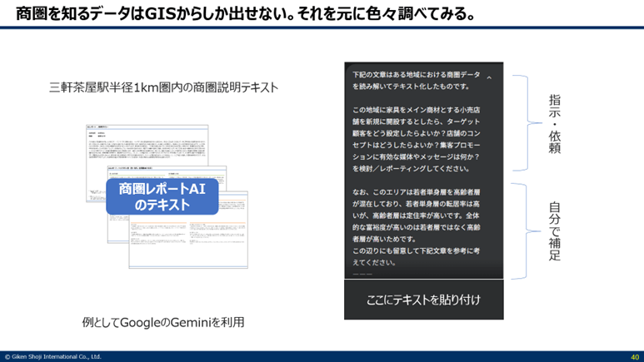Click the prompt paragraph starting なお、このエリアは若者単身層

(x=416, y=216)
